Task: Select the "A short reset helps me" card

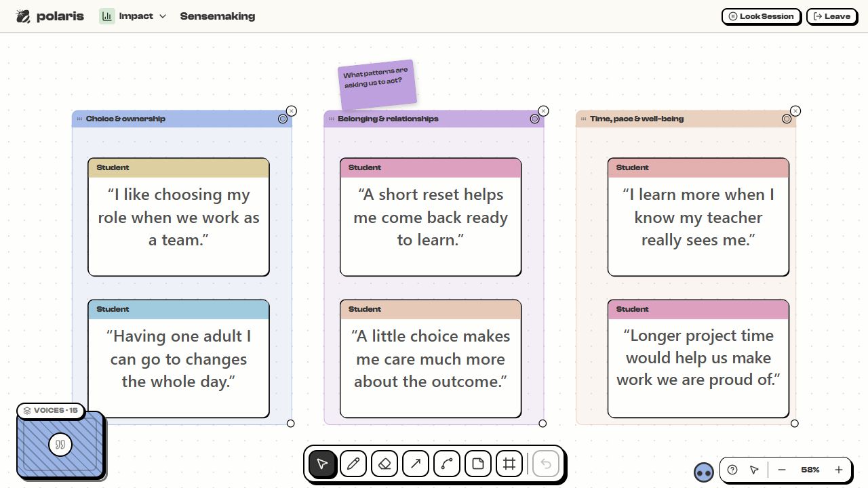Action: tap(431, 217)
